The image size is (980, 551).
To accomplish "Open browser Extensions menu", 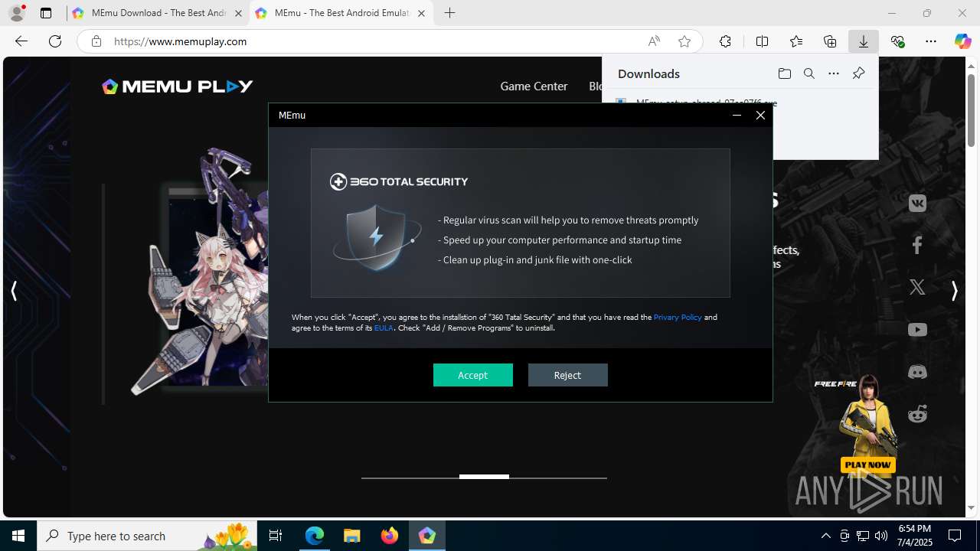I will pos(725,41).
